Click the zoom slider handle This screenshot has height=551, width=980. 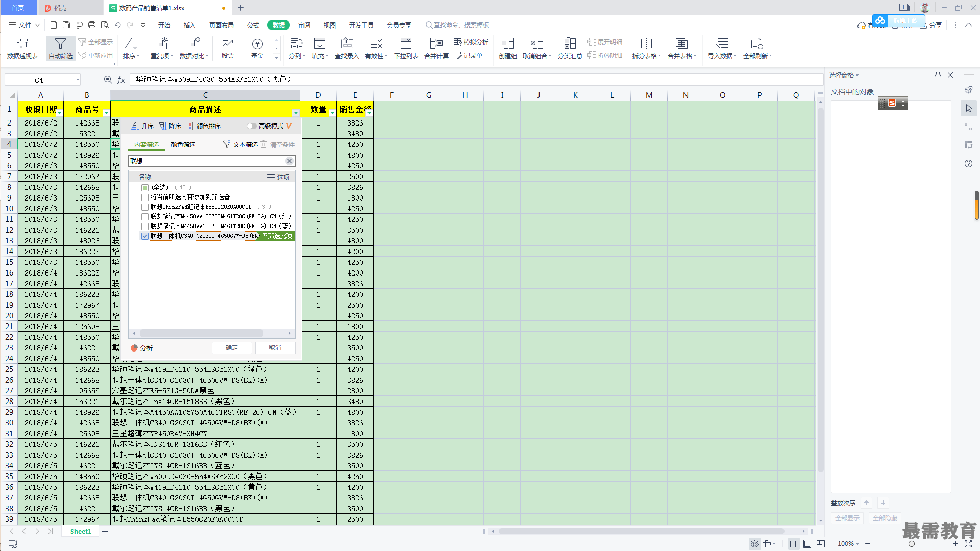pos(911,544)
